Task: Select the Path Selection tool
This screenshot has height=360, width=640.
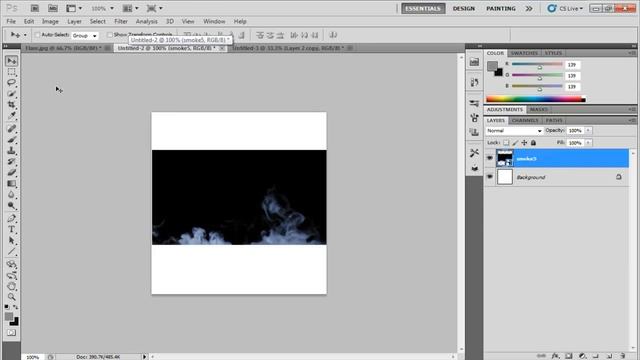Action: (x=11, y=240)
